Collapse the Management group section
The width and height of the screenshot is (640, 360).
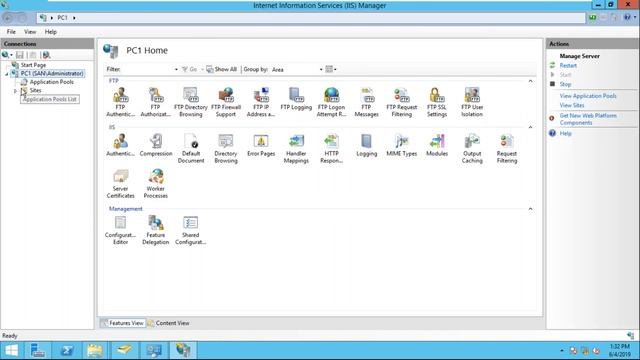[530, 209]
